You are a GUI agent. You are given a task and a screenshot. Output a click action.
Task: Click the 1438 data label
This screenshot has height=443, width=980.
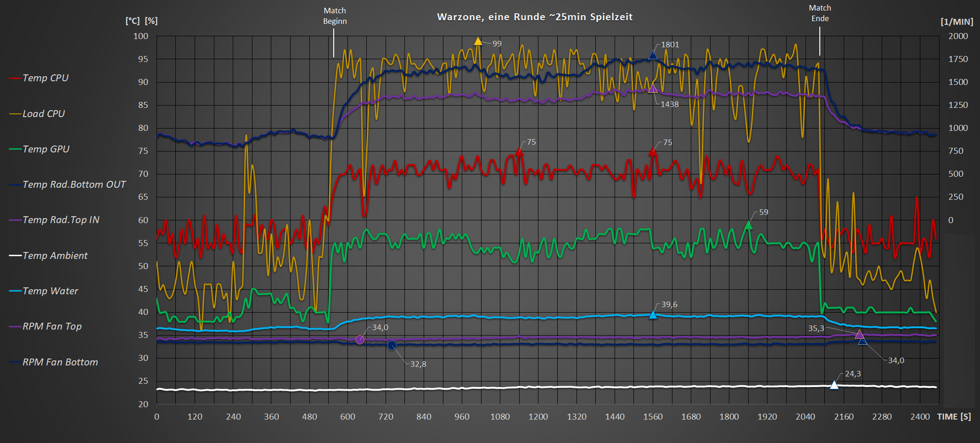[x=670, y=104]
